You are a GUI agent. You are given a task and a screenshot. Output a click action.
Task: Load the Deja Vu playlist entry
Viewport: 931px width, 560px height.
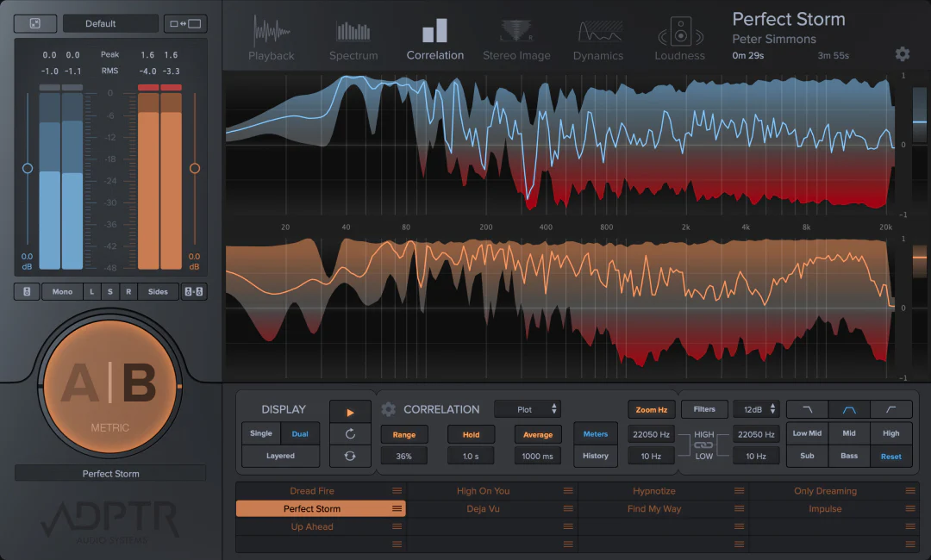(x=483, y=508)
